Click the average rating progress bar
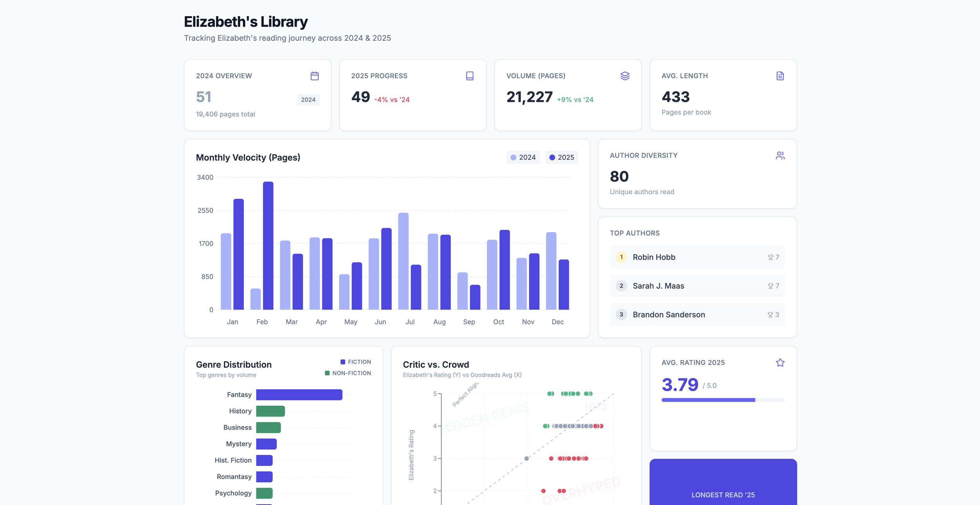The image size is (980, 505). [x=723, y=400]
